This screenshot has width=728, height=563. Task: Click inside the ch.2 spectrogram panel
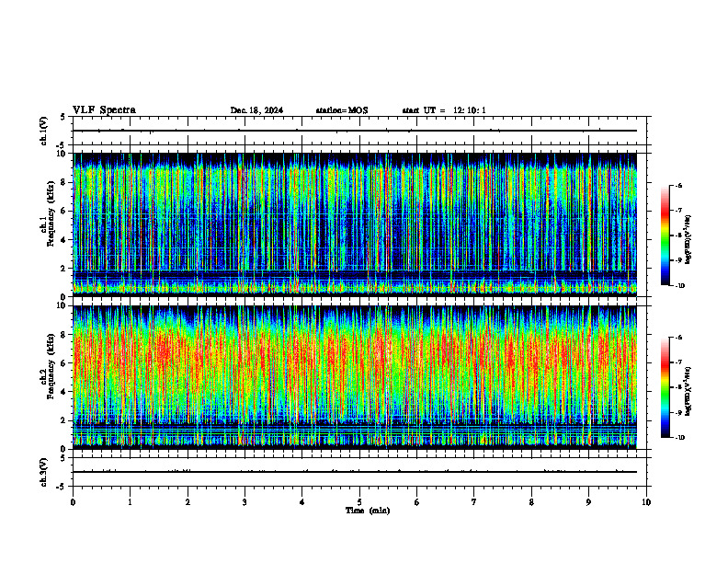[x=355, y=377]
